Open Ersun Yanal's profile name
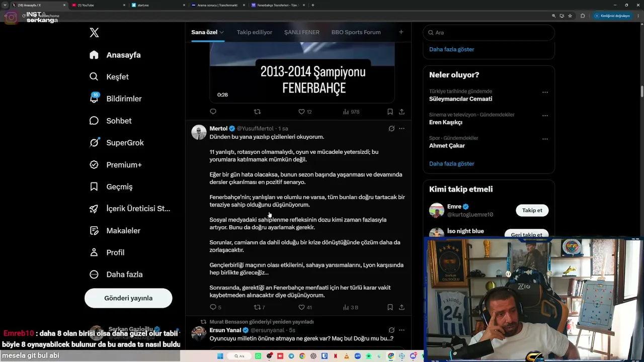Image resolution: width=644 pixels, height=362 pixels. [x=225, y=330]
